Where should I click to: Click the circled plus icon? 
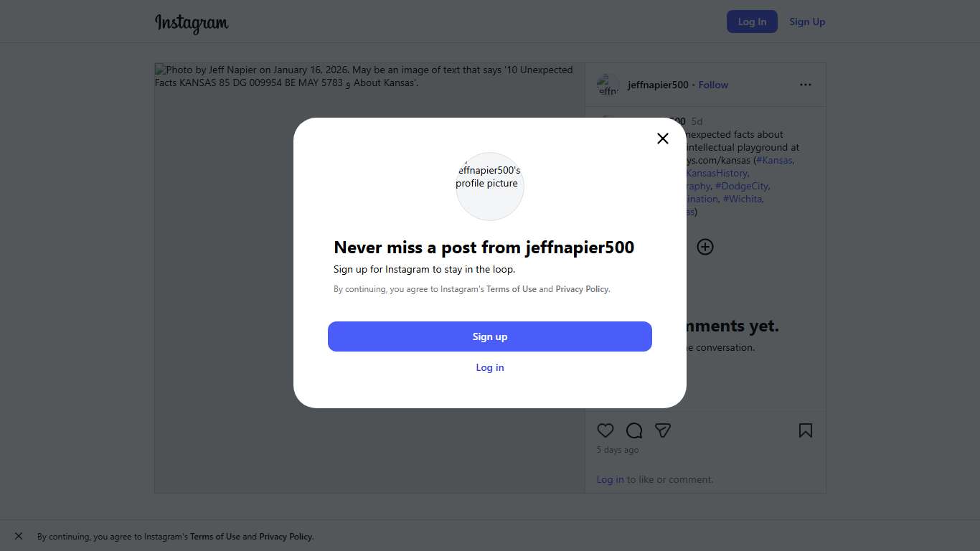(x=705, y=247)
